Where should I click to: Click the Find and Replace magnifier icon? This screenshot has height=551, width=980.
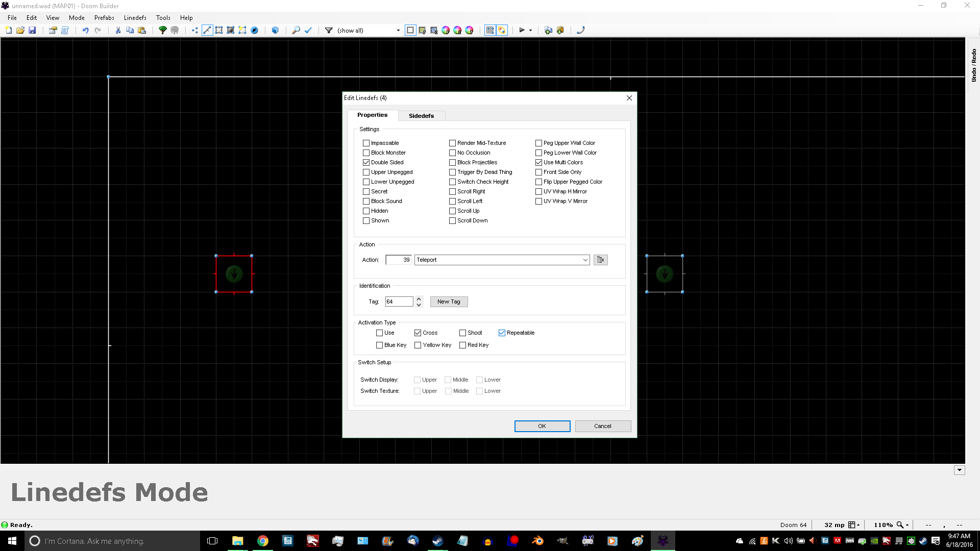296,30
